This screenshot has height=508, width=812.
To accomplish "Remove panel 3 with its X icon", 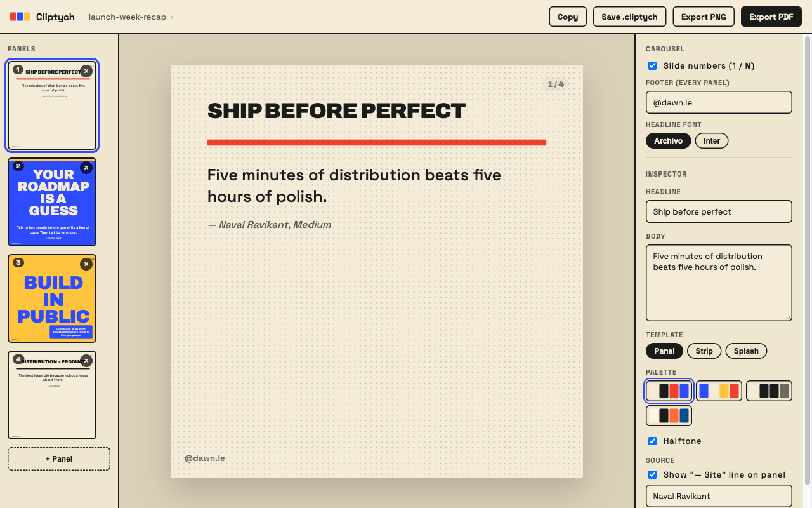I will click(86, 264).
